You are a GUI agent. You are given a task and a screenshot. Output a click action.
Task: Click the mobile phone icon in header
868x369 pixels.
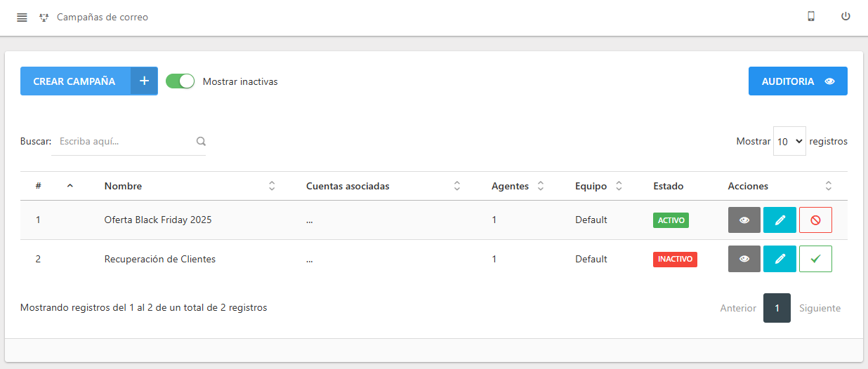[811, 17]
